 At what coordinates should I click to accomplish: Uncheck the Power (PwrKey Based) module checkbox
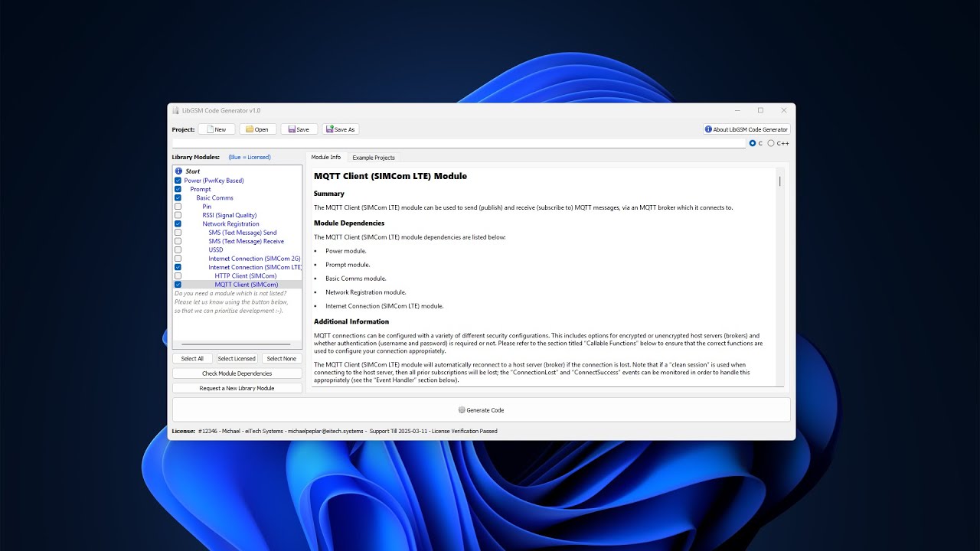[178, 181]
